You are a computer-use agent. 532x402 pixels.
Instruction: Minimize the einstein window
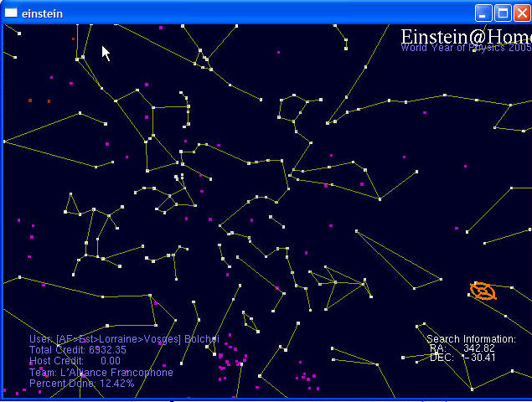coord(484,13)
